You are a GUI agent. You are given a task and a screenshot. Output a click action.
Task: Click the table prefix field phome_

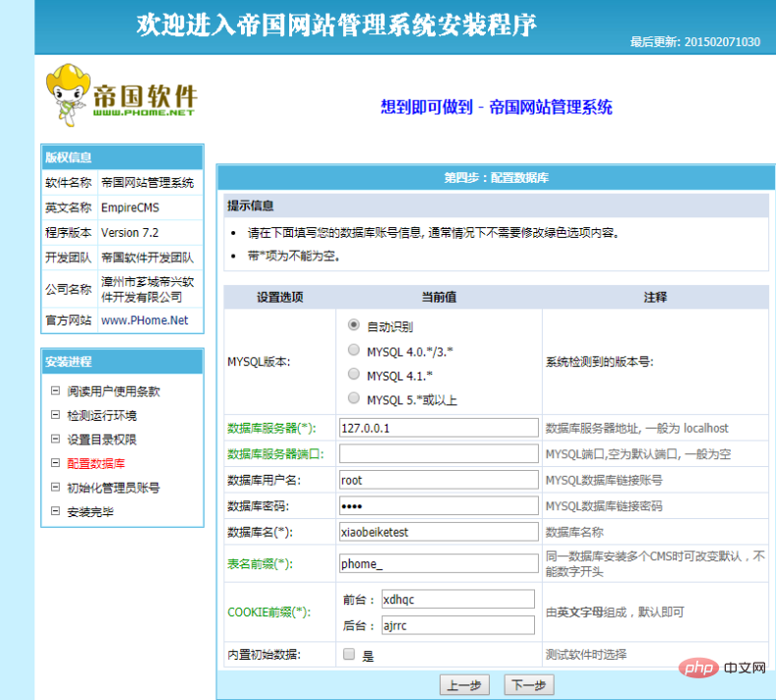438,564
